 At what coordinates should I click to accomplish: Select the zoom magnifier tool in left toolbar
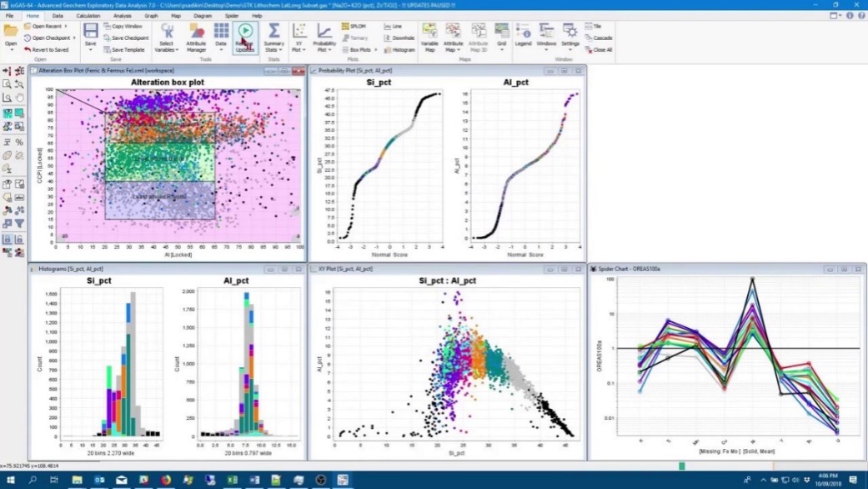point(7,84)
